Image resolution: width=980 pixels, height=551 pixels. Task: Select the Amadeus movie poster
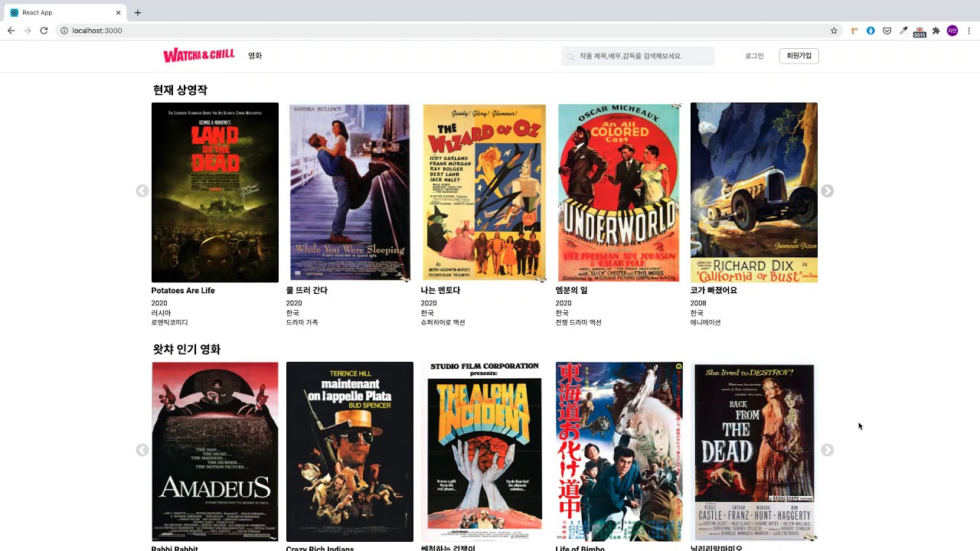tap(215, 452)
